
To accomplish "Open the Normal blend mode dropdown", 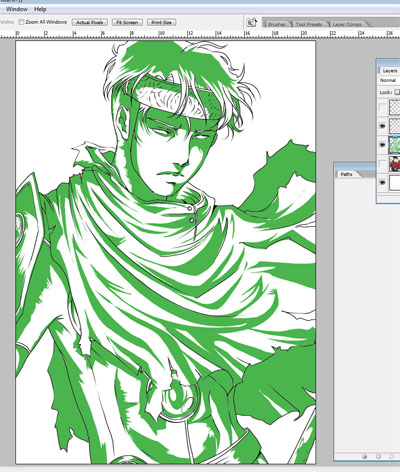I will (x=389, y=80).
